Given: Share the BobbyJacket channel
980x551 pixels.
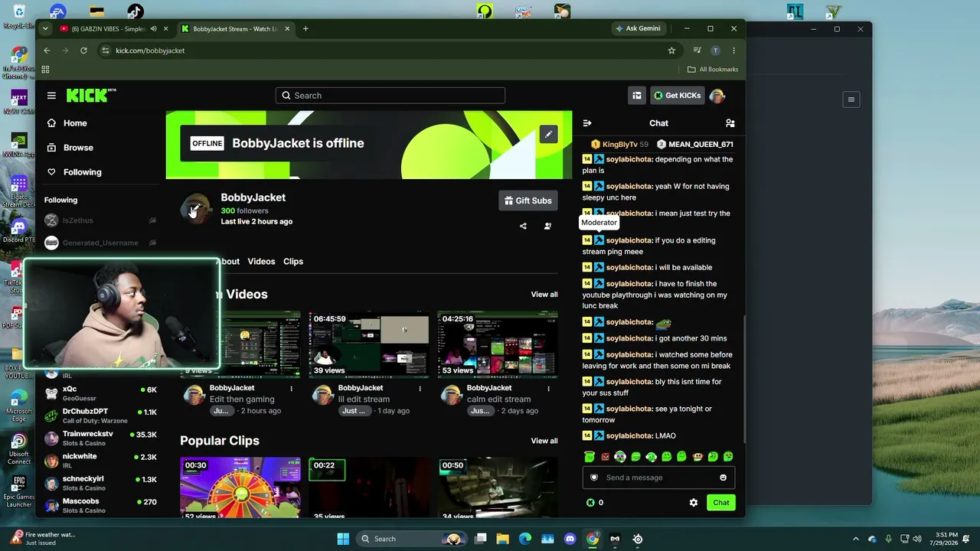Looking at the screenshot, I should (x=523, y=226).
